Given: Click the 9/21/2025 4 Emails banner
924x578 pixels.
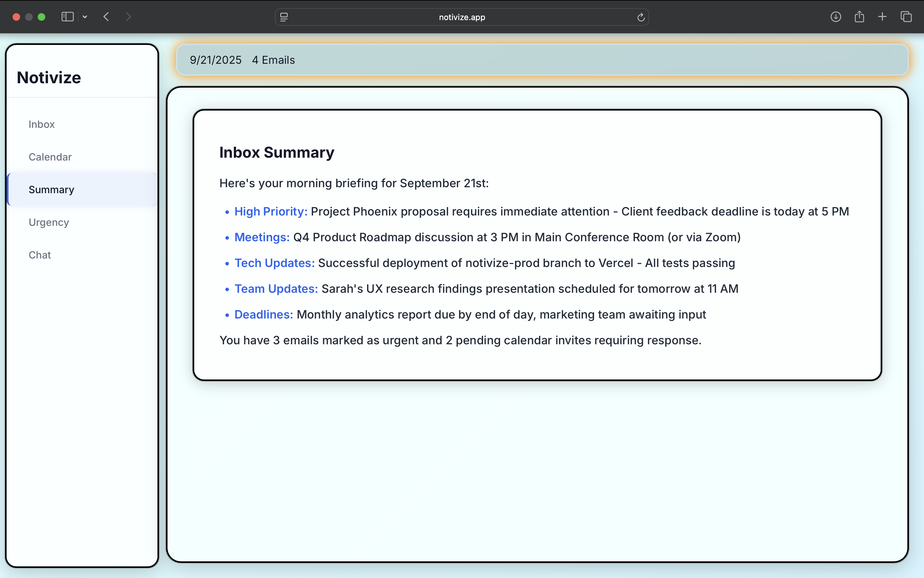Looking at the screenshot, I should coord(542,60).
